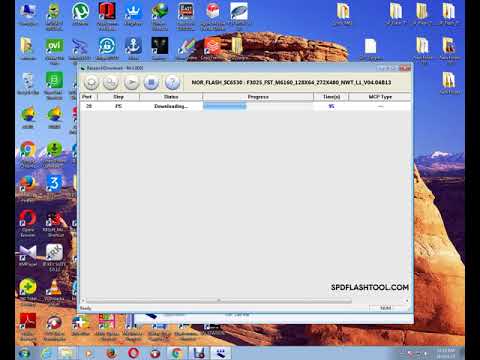
Task: Select the Google Chrome desktop shortcut
Action: pos(28,153)
